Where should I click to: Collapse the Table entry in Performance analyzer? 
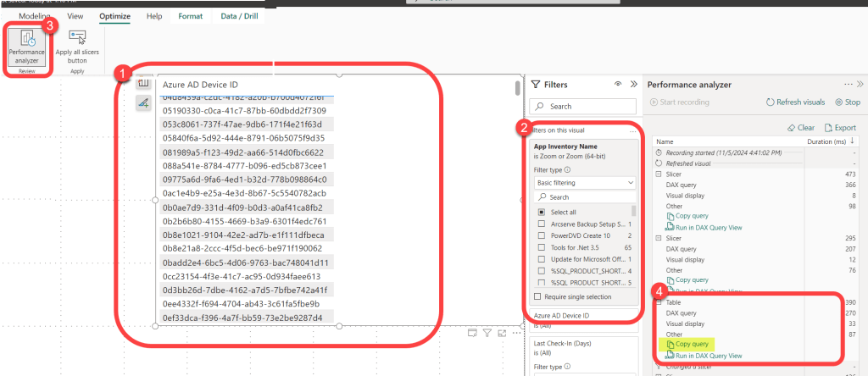659,302
